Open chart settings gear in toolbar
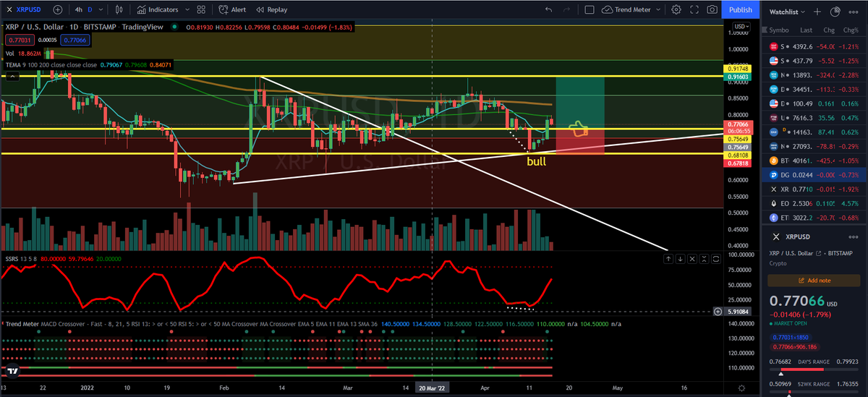 [676, 9]
